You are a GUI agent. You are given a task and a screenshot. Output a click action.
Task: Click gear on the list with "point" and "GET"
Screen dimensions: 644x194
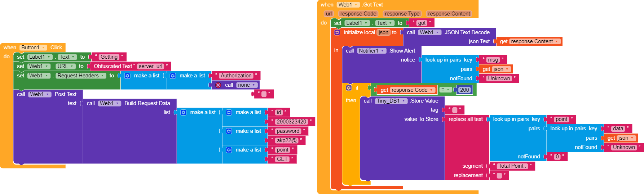tap(229, 150)
